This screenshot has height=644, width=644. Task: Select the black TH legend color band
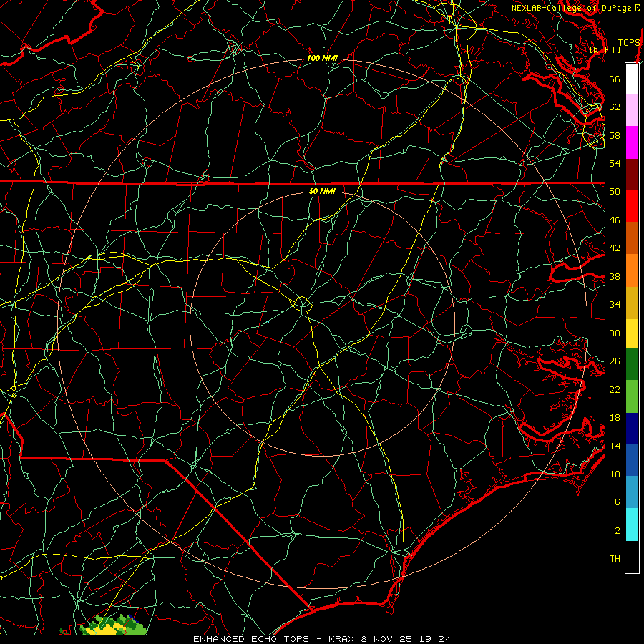click(632, 557)
